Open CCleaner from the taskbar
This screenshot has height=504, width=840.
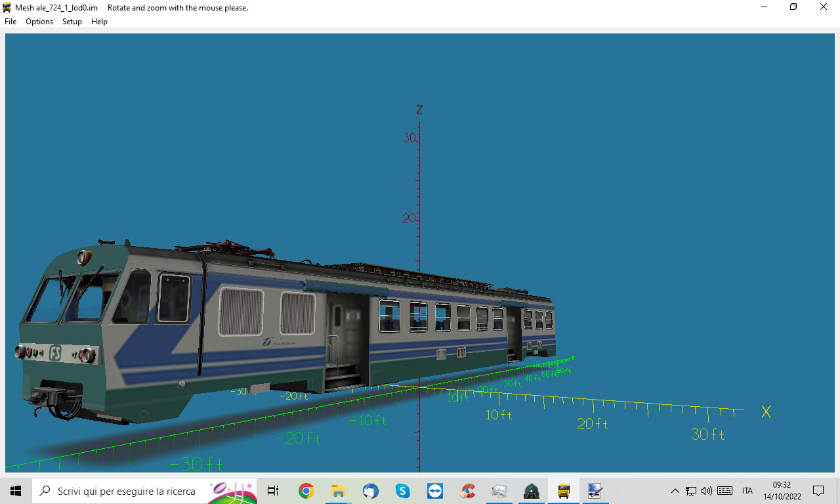[467, 491]
